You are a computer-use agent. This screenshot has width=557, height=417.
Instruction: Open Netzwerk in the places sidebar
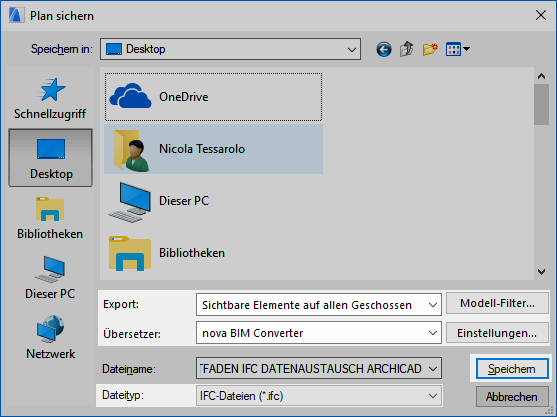tap(50, 337)
